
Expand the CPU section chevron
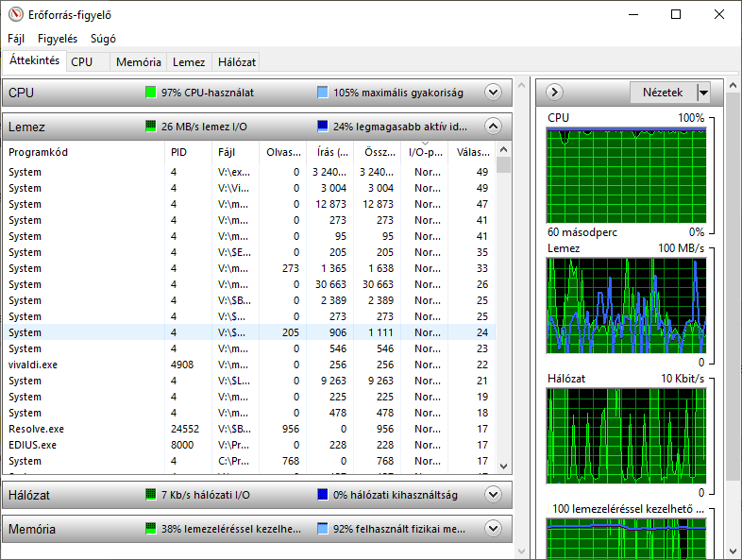click(493, 93)
